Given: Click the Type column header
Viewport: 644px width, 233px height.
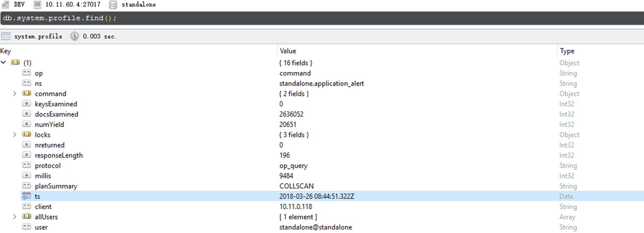Looking at the screenshot, I should pos(567,51).
